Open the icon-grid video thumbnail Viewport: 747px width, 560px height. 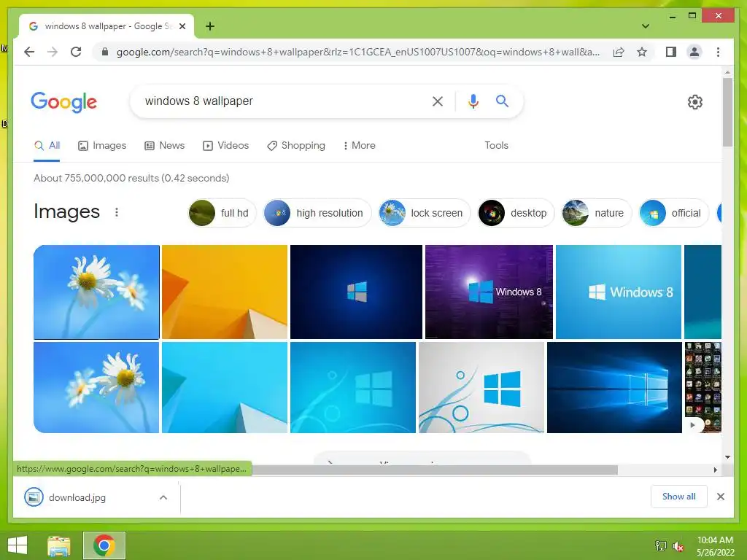[703, 388]
